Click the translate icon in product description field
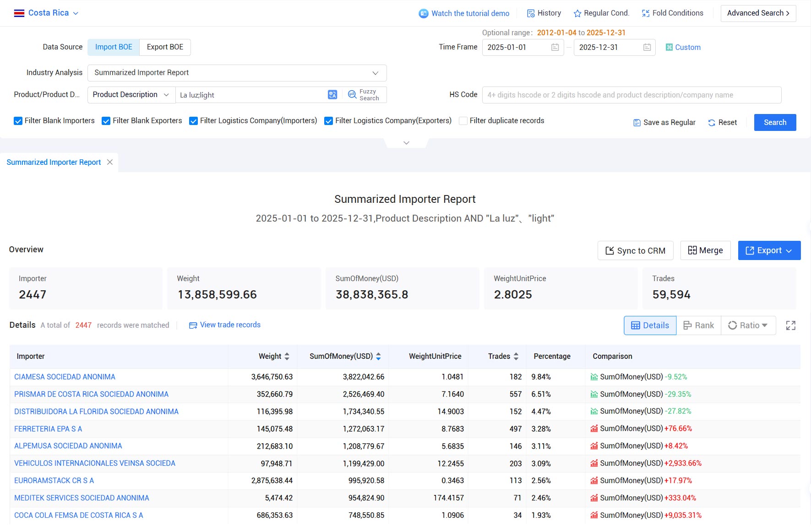The image size is (811, 532). point(332,95)
